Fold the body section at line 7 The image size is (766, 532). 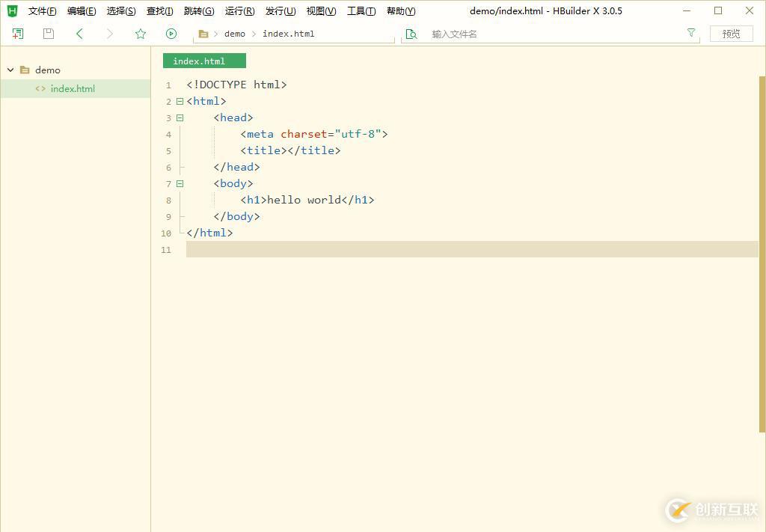[x=180, y=183]
